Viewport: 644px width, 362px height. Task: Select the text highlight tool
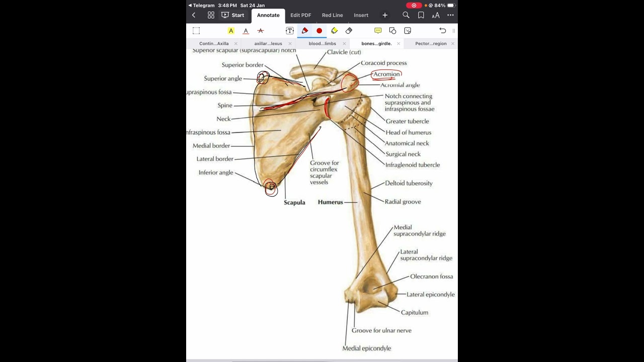(x=231, y=31)
